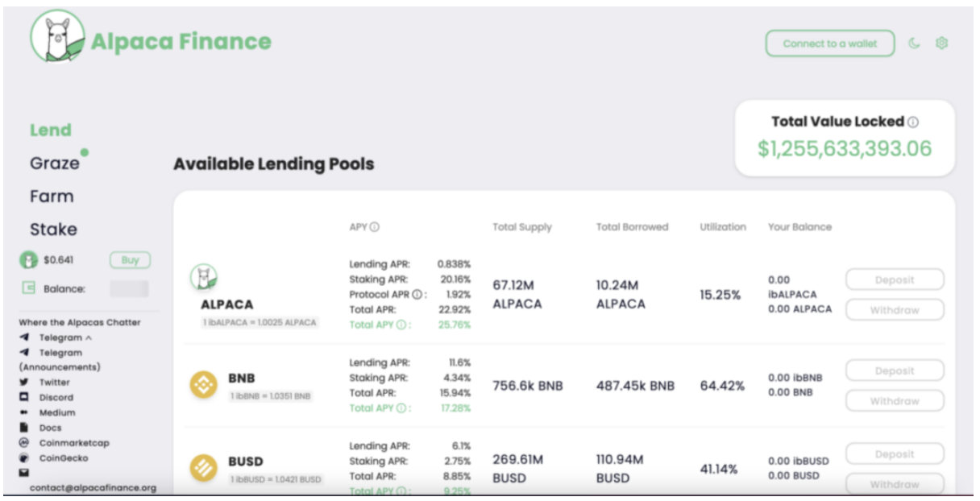Image resolution: width=980 pixels, height=501 pixels.
Task: Click the Telegram icon beside Telegram (Announcements)
Action: coord(24,353)
